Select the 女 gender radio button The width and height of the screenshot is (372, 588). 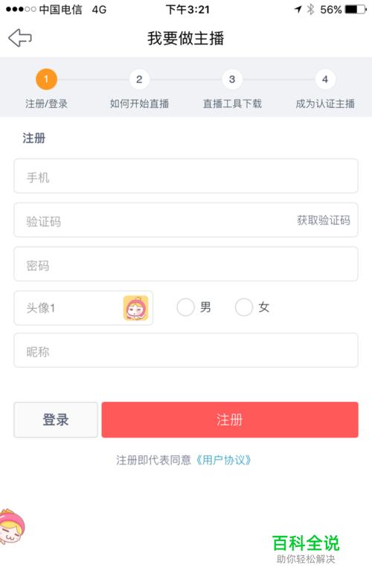(x=244, y=307)
